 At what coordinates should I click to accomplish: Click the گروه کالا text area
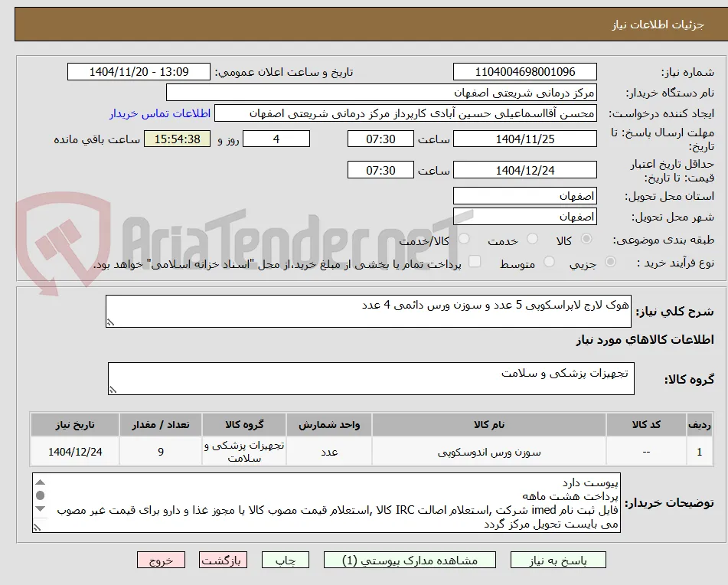(x=371, y=379)
